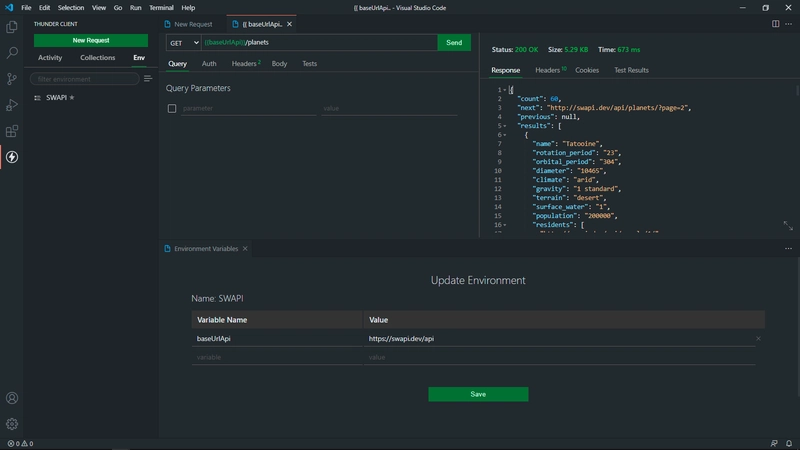Screen dimensions: 800x450
Task: Open notifications bell in status bar
Action: [789, 443]
